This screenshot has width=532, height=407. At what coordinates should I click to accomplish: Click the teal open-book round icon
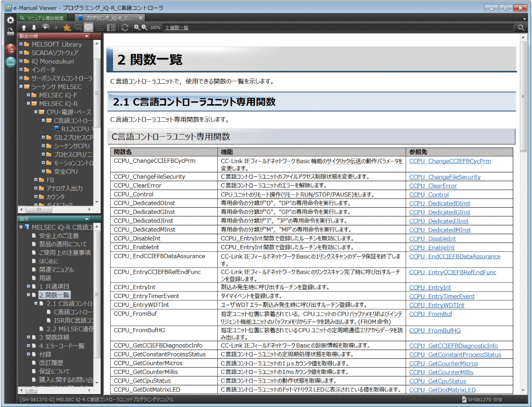coord(10,62)
